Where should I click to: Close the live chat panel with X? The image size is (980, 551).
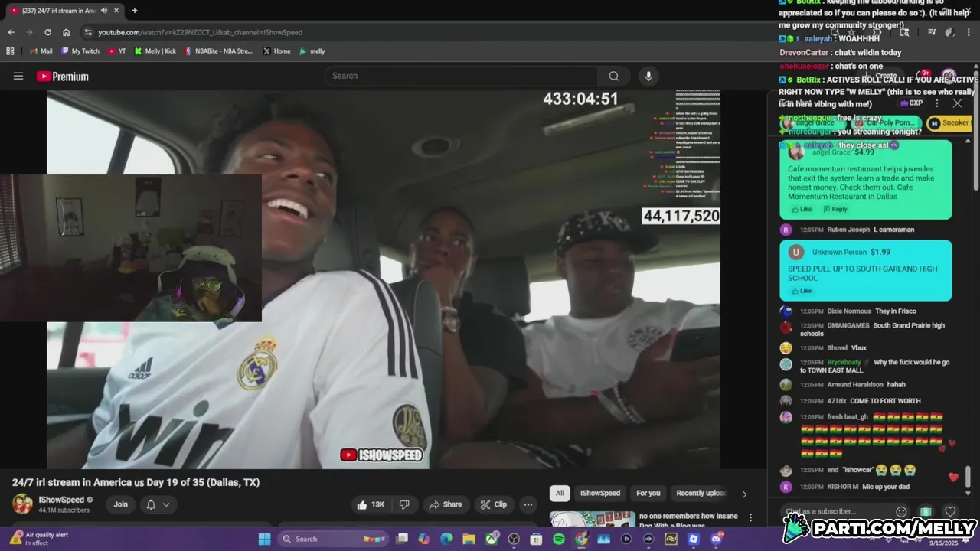pyautogui.click(x=957, y=103)
